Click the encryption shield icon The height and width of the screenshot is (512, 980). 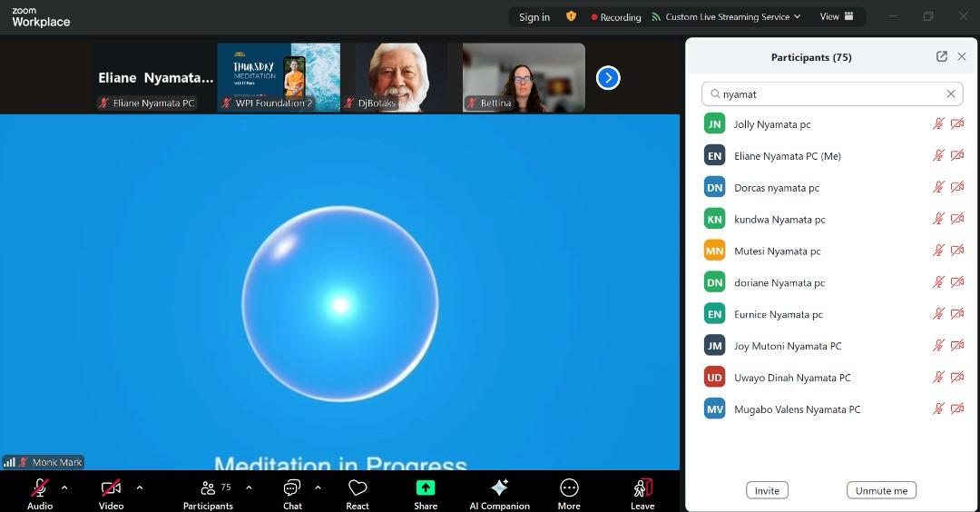(x=571, y=16)
